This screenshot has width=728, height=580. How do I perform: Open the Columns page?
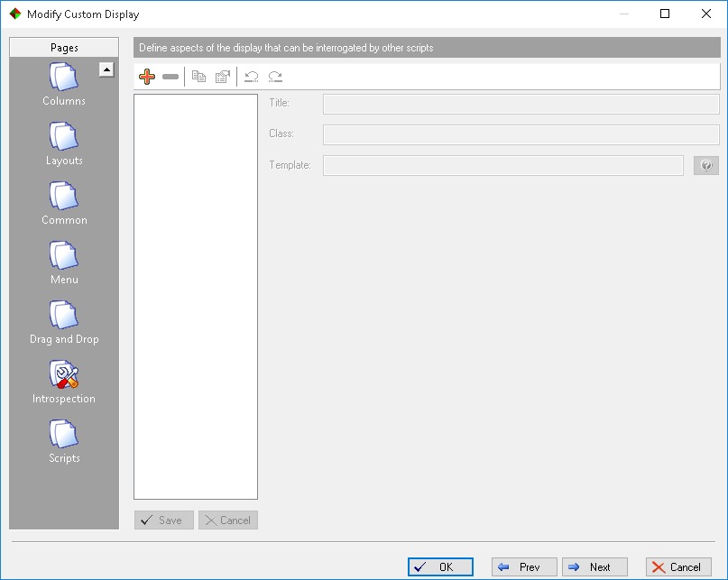click(64, 84)
